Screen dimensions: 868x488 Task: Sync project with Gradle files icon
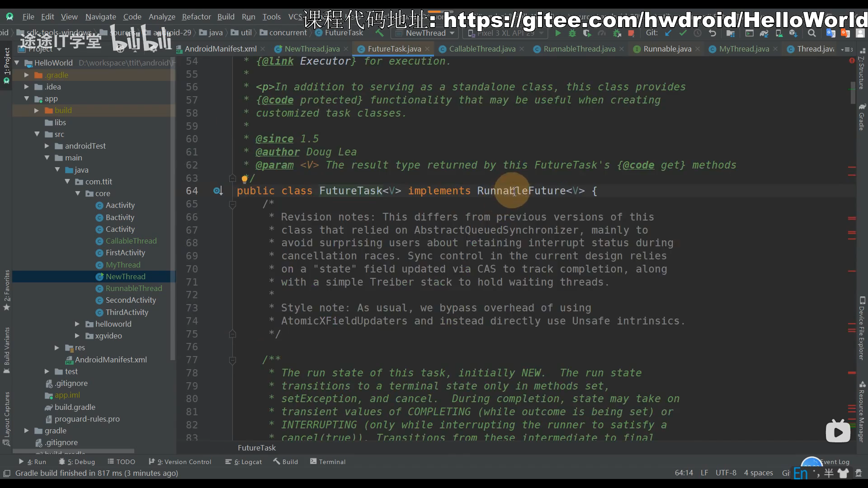[x=764, y=33]
